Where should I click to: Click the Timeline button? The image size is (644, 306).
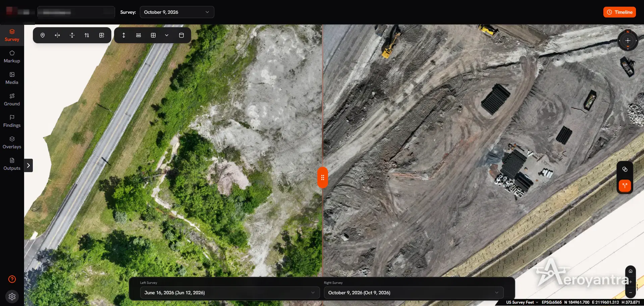[x=620, y=12]
